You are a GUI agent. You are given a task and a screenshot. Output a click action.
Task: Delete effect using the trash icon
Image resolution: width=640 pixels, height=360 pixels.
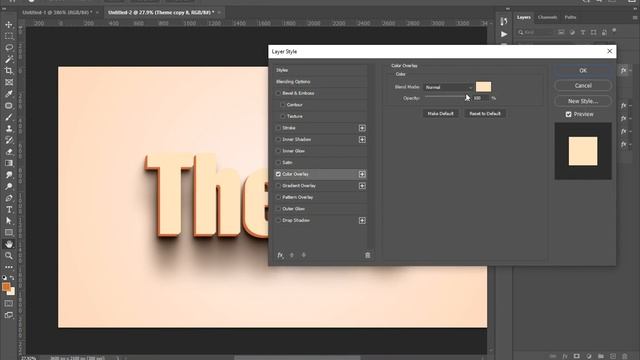(x=367, y=255)
